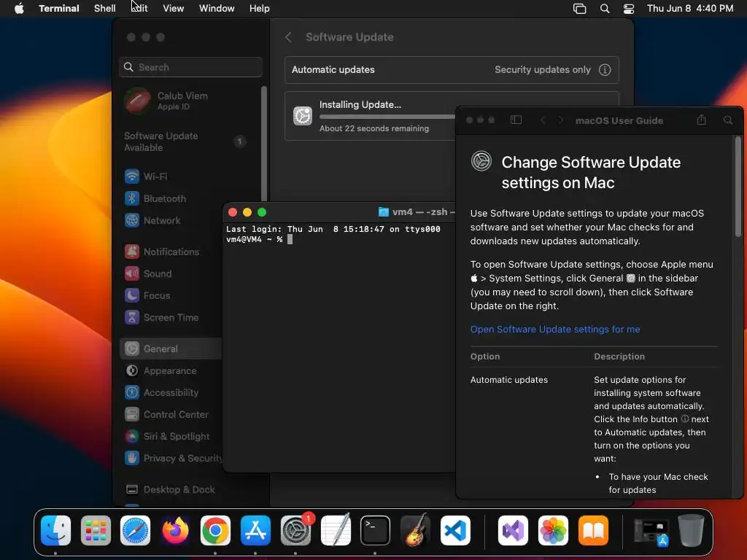Image resolution: width=747 pixels, height=560 pixels.
Task: Click the Search field in System Settings
Action: [x=190, y=67]
